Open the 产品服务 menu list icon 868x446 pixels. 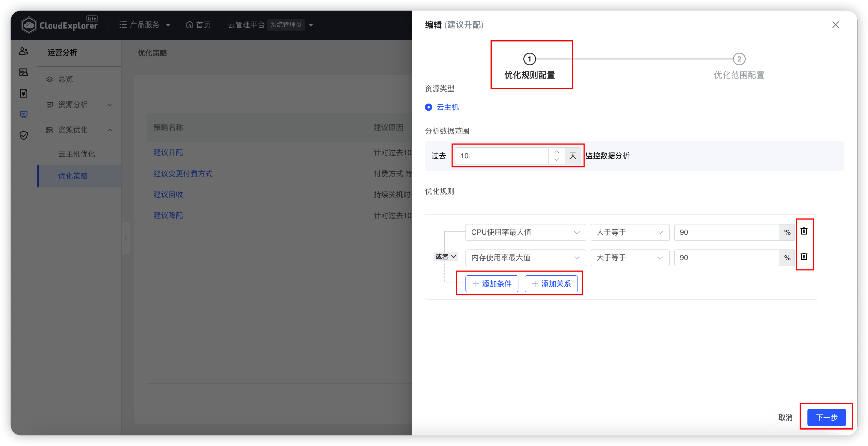(x=123, y=25)
